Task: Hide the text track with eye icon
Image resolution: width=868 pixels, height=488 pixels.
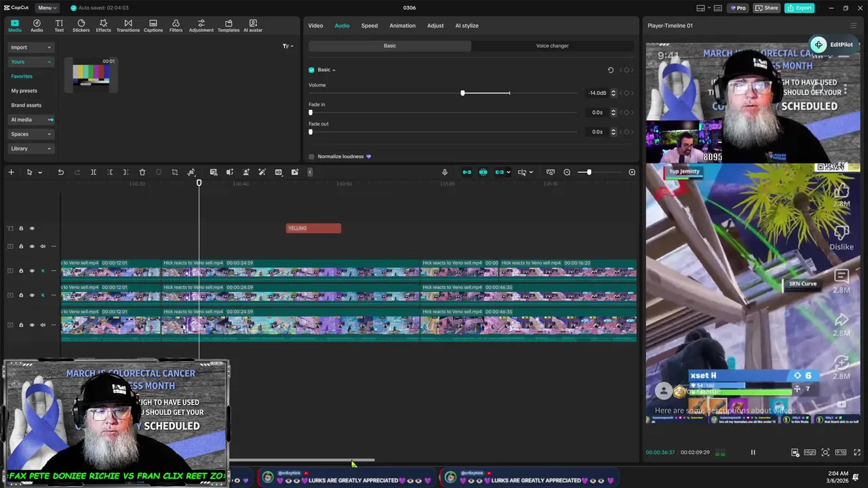Action: (x=32, y=228)
